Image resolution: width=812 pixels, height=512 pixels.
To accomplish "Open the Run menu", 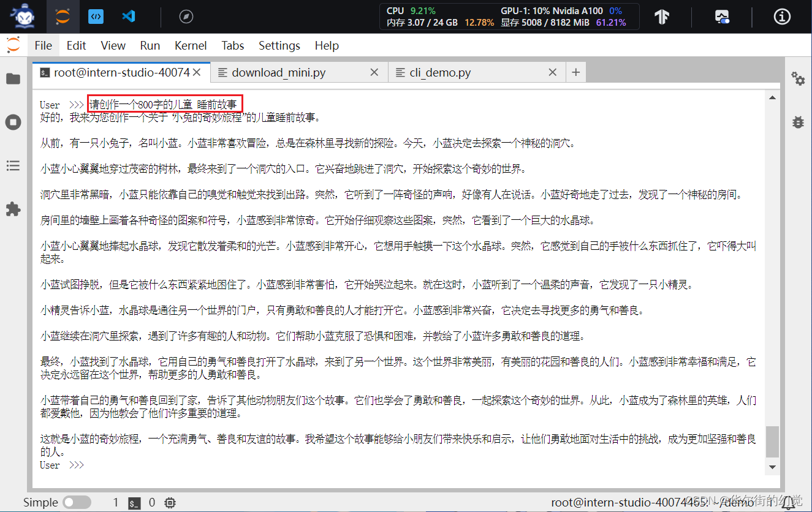I will (150, 45).
